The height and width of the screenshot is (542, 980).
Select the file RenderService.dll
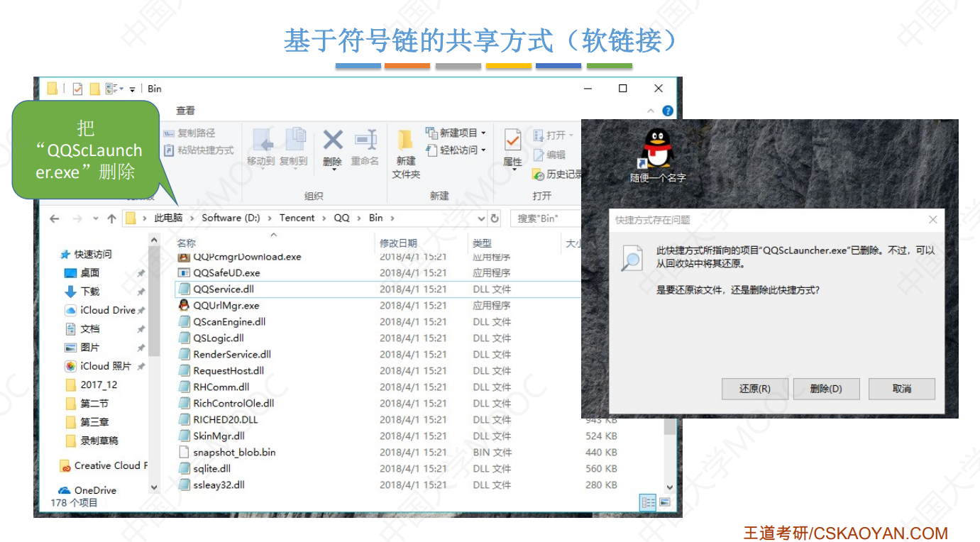tap(232, 354)
